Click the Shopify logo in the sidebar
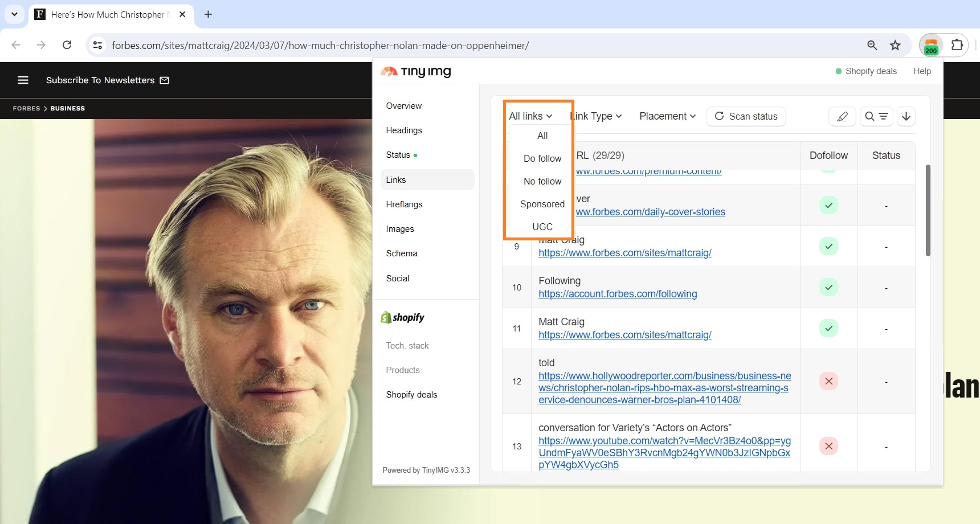 click(402, 317)
